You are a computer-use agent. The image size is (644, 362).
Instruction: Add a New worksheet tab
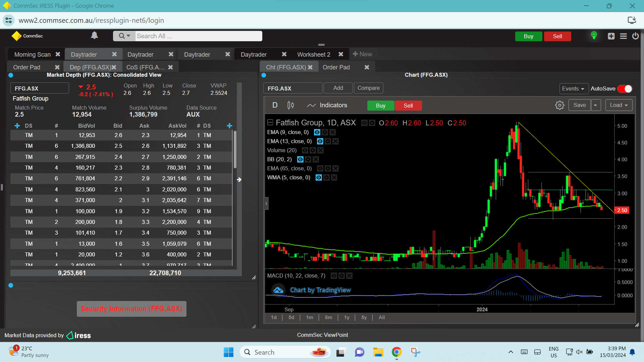362,54
